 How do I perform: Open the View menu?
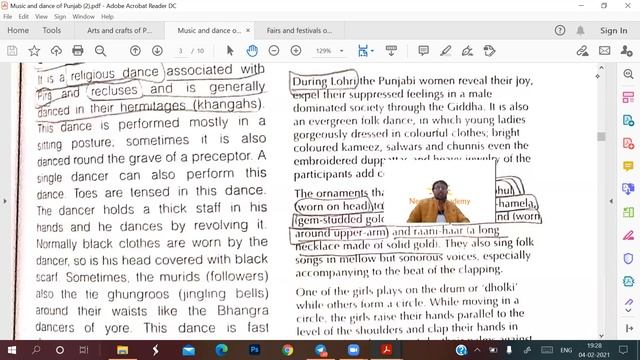pyautogui.click(x=41, y=17)
